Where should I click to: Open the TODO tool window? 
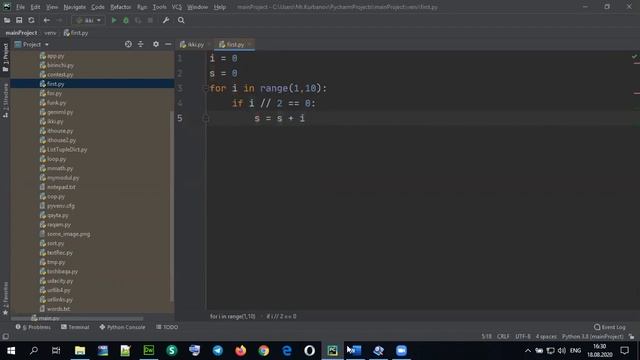point(167,327)
